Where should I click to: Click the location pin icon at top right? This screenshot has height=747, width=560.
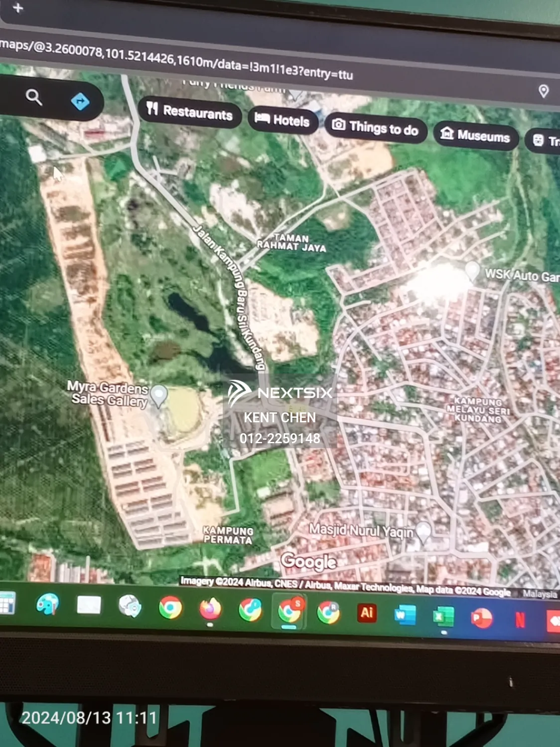coord(544,92)
